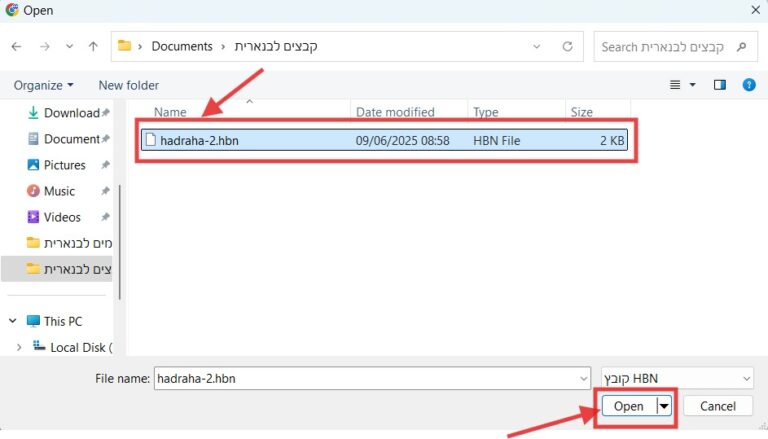Collapse the This PC tree node
Image resolution: width=768 pixels, height=439 pixels.
click(13, 321)
